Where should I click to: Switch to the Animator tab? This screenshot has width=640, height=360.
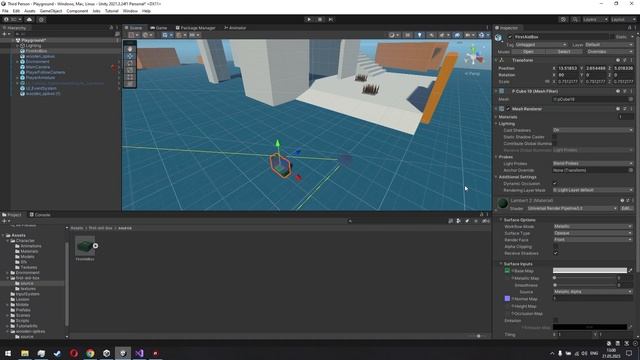point(235,28)
